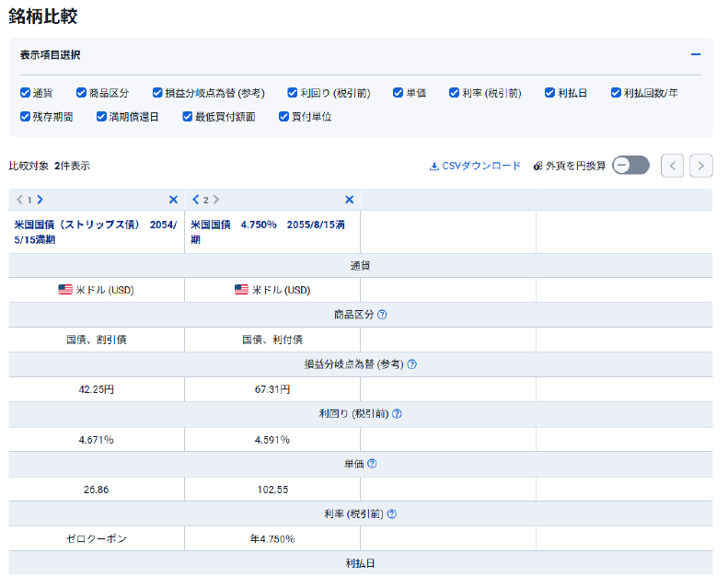The height and width of the screenshot is (588, 728).
Task: Click the ゼロクーポン cell
Action: (96, 538)
